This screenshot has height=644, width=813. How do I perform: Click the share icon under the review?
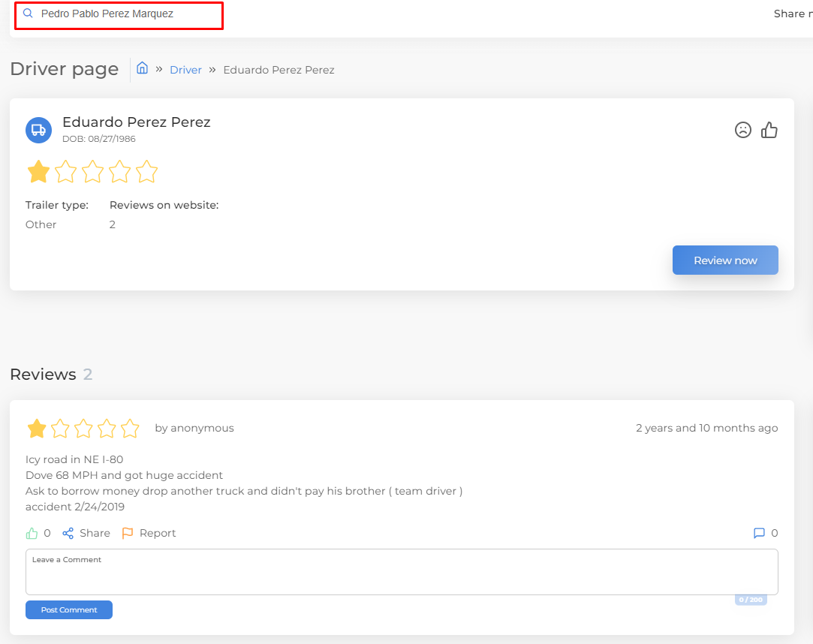(x=68, y=533)
